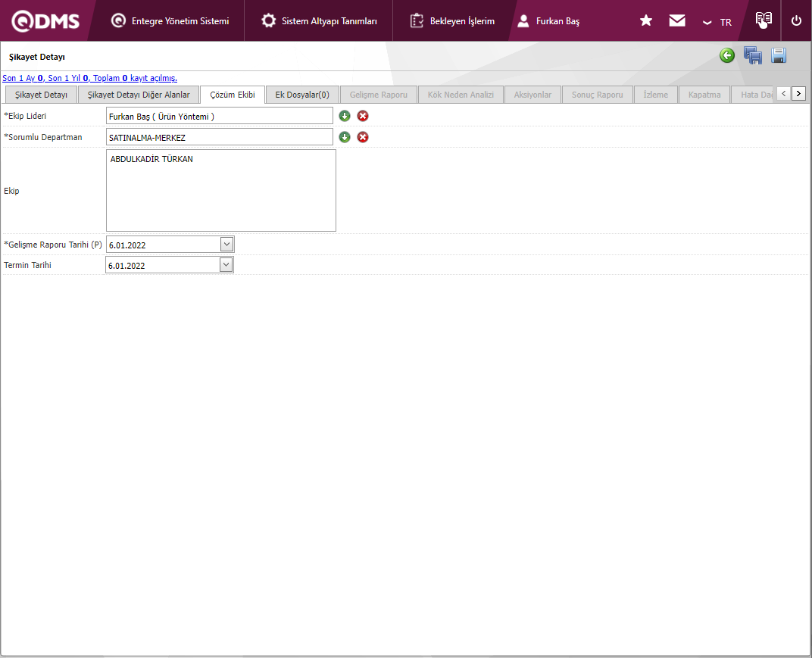This screenshot has width=812, height=658.
Task: Open the help book icon
Action: [764, 20]
